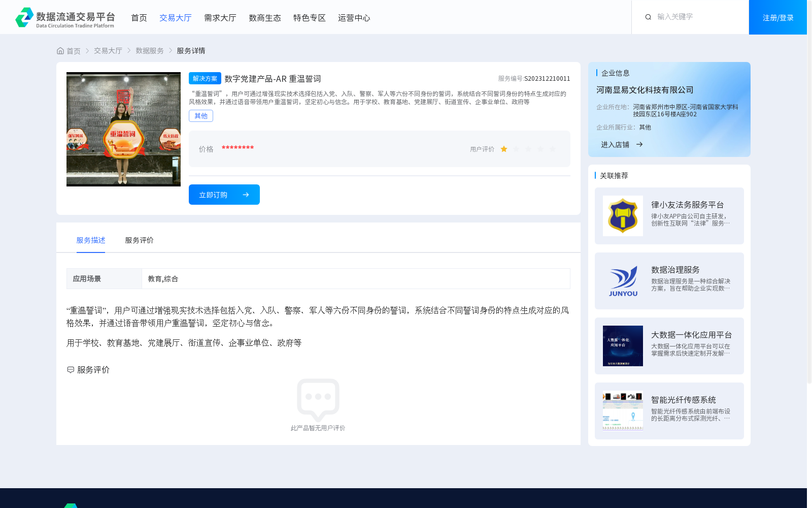Click the AR 重温誓词 product image

[x=123, y=129]
